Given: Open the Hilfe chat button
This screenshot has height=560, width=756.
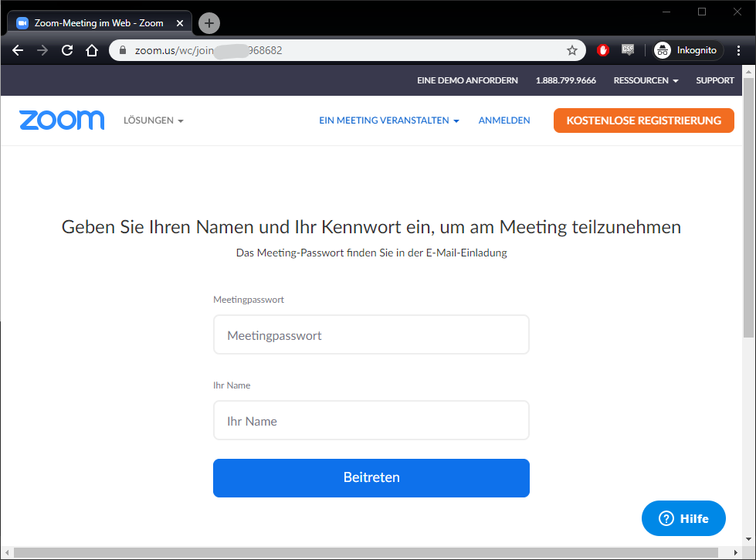Looking at the screenshot, I should click(x=683, y=518).
